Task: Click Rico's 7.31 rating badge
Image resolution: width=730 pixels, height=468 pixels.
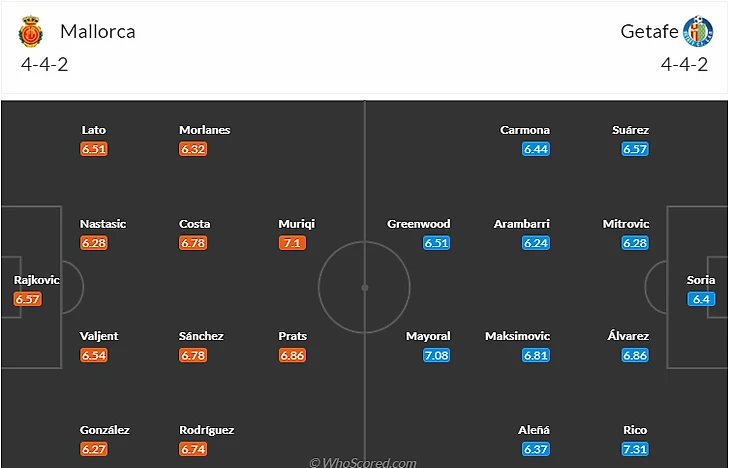Action: coord(635,449)
